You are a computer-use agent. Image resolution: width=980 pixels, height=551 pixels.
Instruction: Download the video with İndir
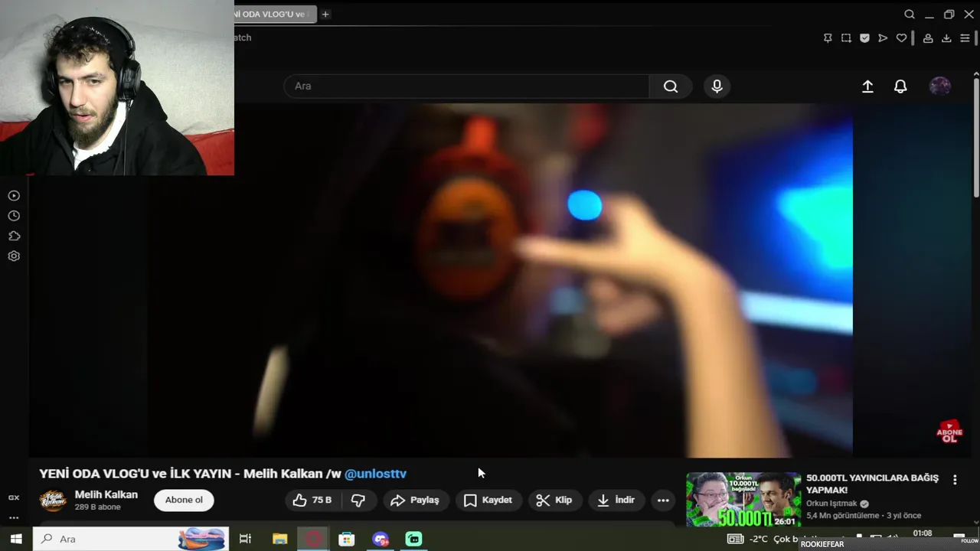pyautogui.click(x=616, y=500)
